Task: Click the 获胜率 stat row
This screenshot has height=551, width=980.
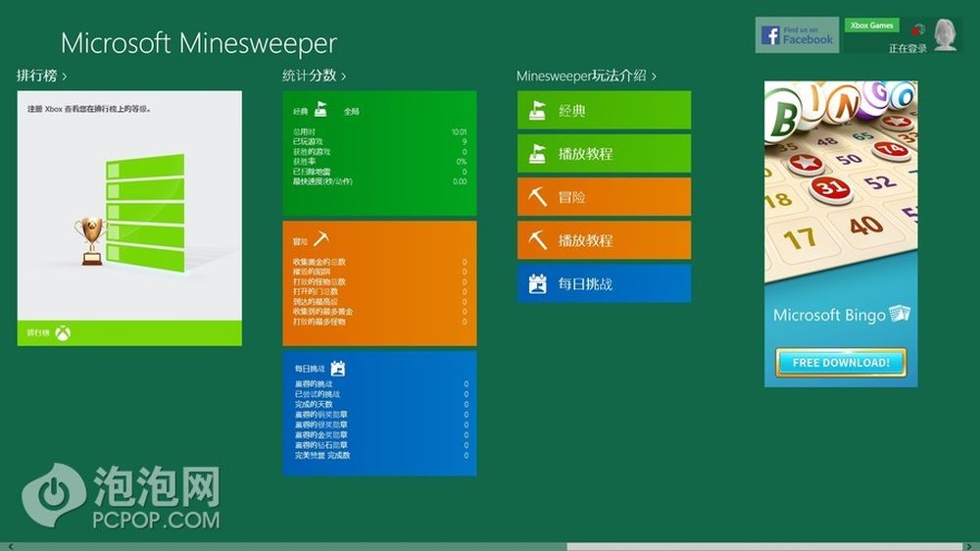Action: click(379, 162)
